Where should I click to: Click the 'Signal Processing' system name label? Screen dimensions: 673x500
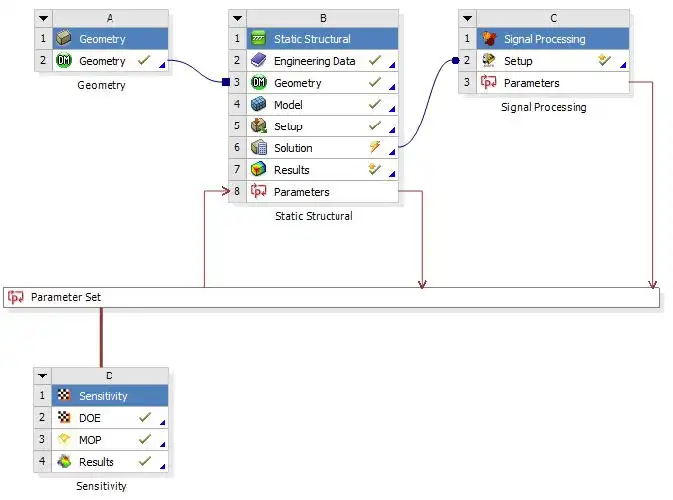click(x=543, y=107)
